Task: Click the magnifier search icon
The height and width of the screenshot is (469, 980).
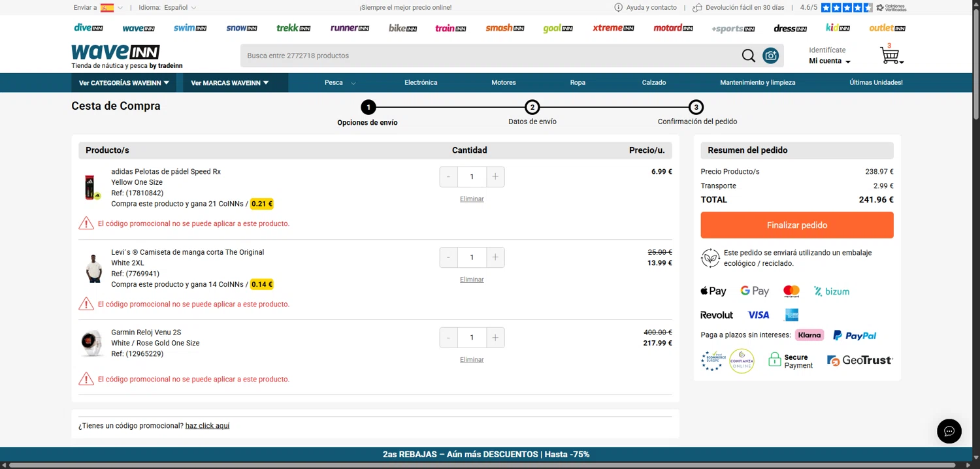Action: point(749,56)
